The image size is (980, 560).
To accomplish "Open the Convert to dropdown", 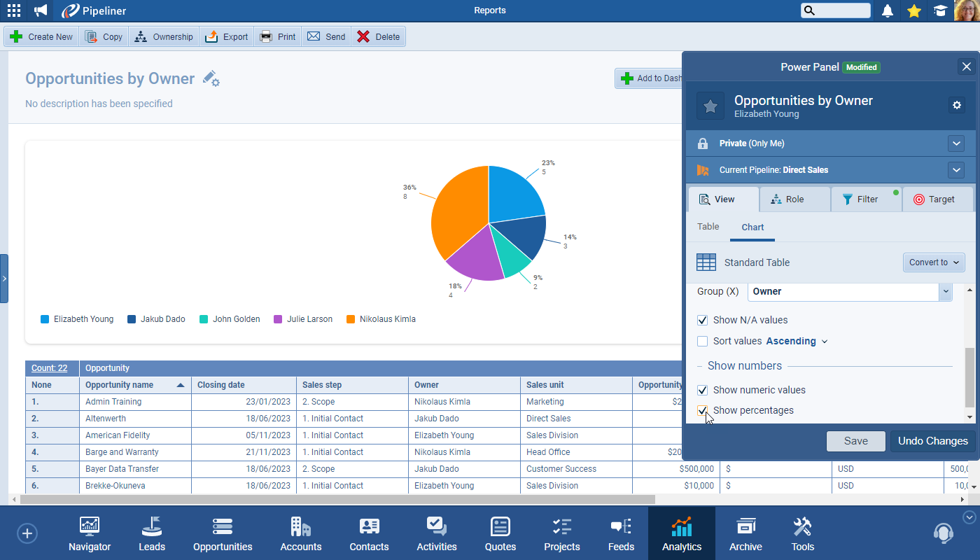I will click(x=934, y=262).
